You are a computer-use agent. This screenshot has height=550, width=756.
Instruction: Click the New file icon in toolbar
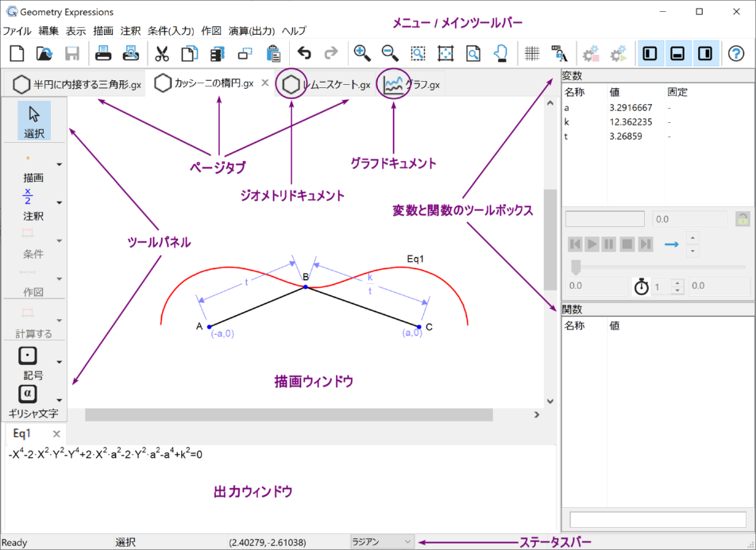point(17,54)
